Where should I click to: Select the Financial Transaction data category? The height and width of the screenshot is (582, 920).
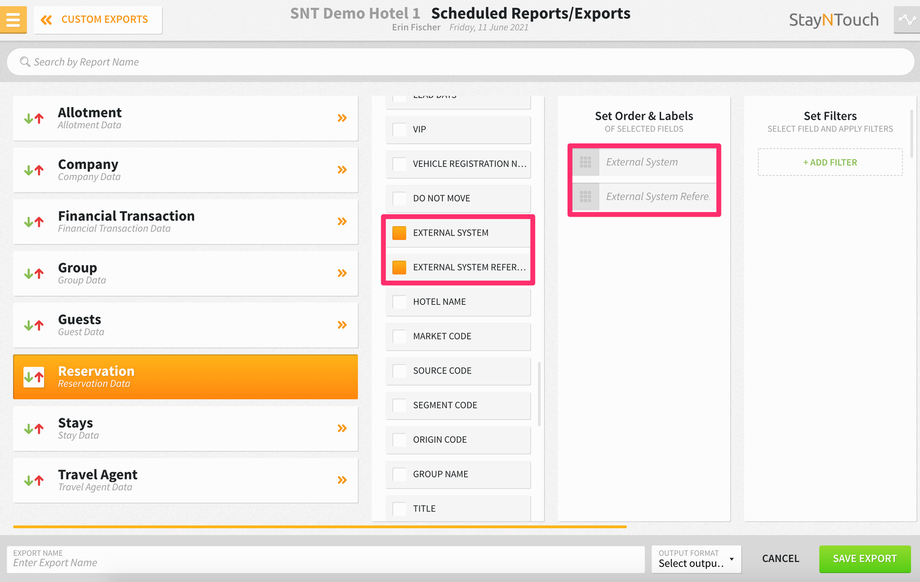(x=185, y=221)
